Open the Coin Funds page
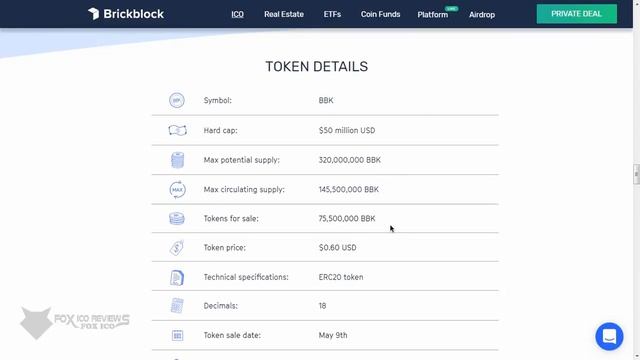640x360 pixels. [x=380, y=14]
